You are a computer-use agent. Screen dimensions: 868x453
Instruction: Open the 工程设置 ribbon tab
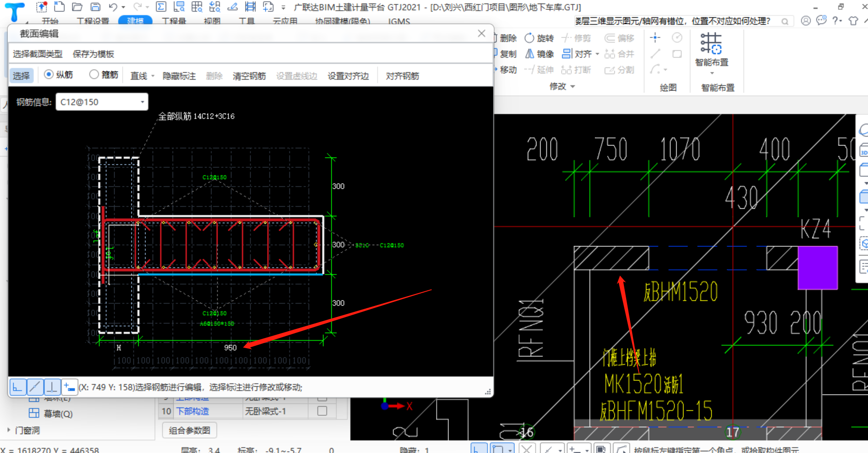[93, 21]
